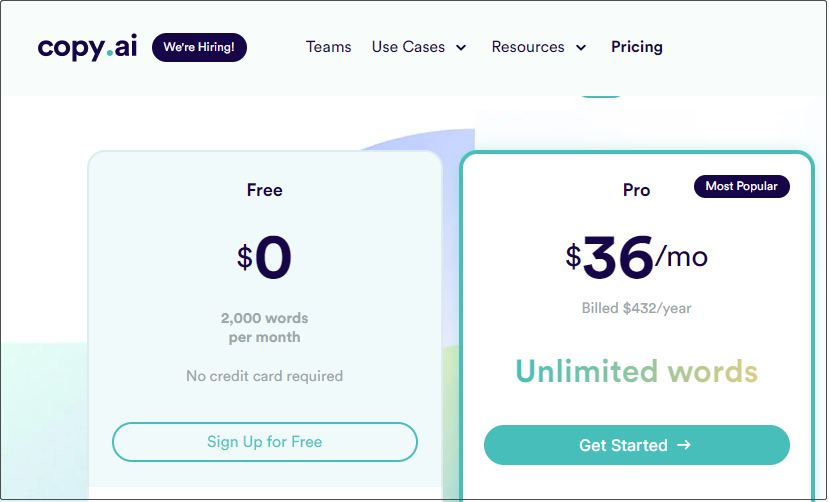829x502 pixels.
Task: Click the Unlimited words gradient text
Action: coord(637,371)
